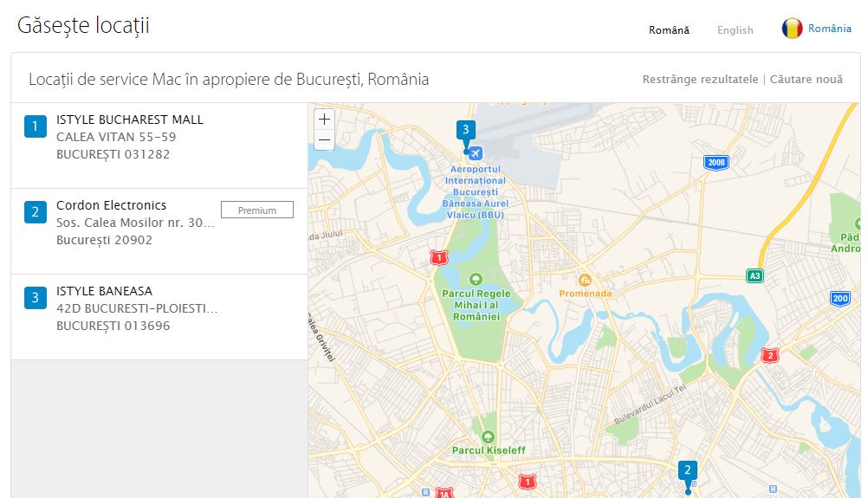Screen dimensions: 868x498
Task: Click number 1 badge for iStyle Bucharest Mall
Action: tap(35, 126)
